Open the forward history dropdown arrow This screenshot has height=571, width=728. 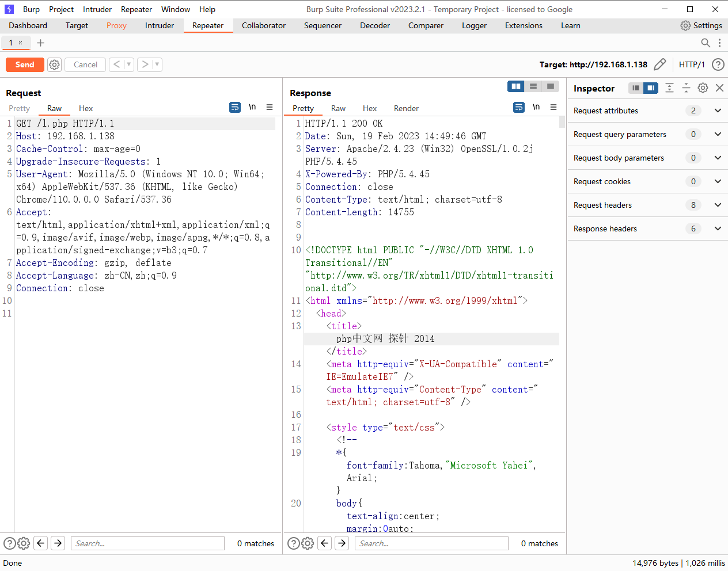click(x=157, y=64)
